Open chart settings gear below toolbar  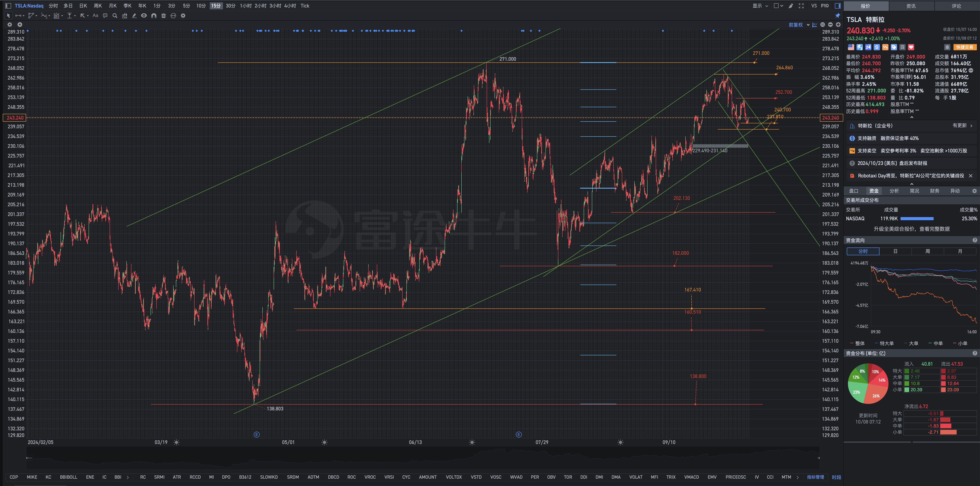pos(10,24)
